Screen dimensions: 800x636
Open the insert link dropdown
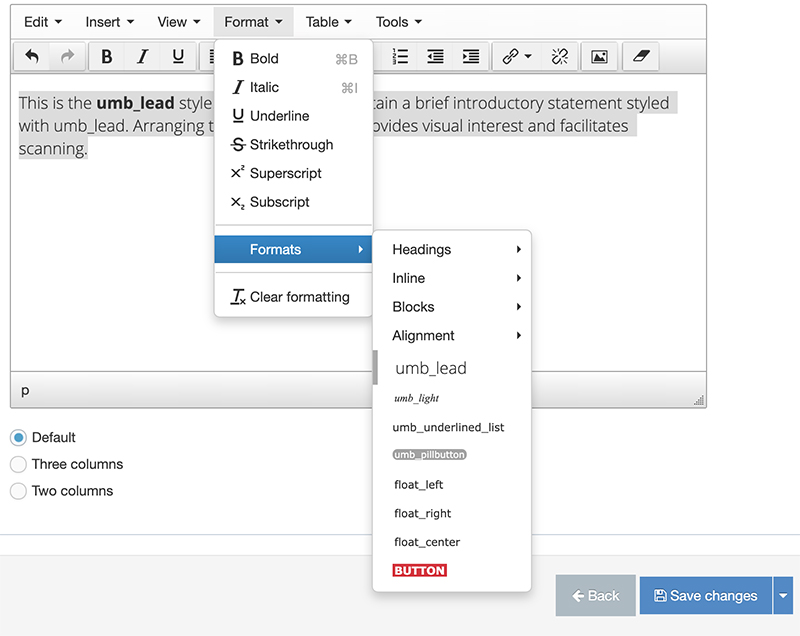[x=517, y=57]
